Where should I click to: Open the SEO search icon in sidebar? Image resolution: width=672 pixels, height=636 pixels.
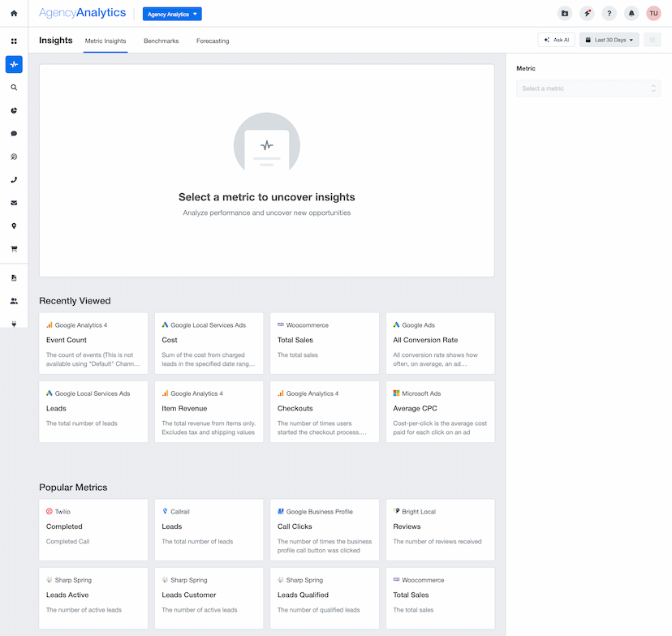(x=14, y=88)
